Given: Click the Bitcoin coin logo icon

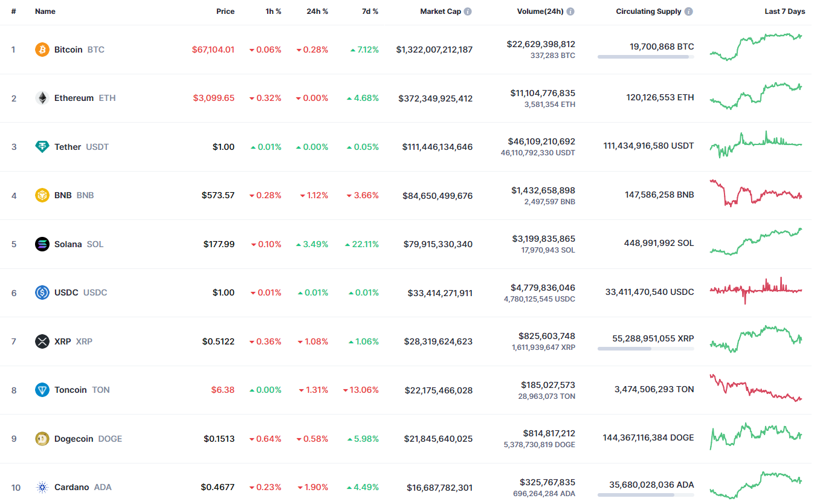Looking at the screenshot, I should 42,50.
